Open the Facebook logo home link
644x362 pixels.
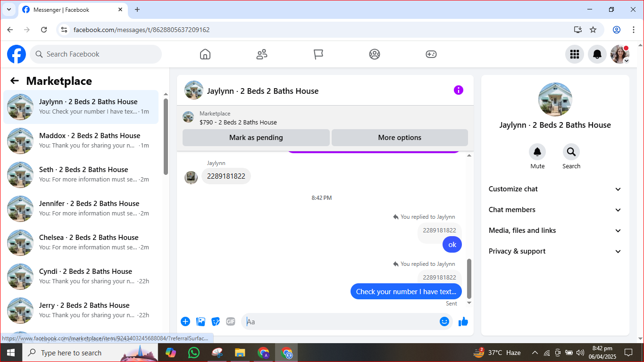[x=17, y=54]
